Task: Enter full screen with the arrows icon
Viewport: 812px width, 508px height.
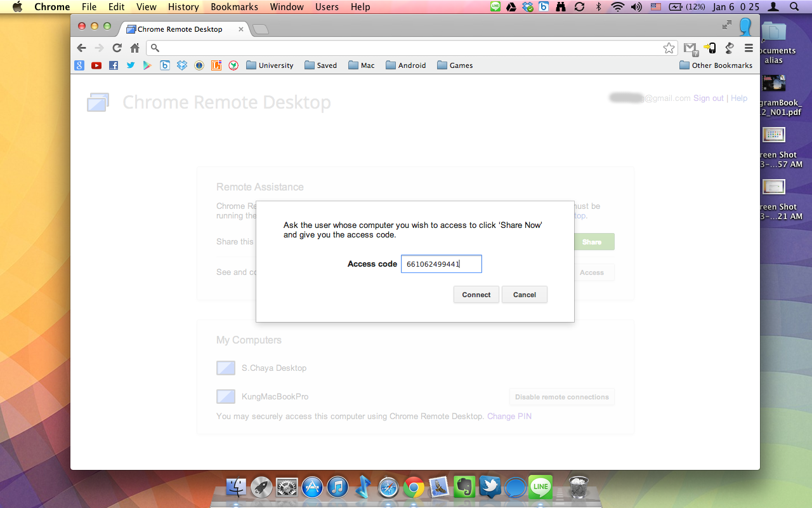Action: click(727, 25)
